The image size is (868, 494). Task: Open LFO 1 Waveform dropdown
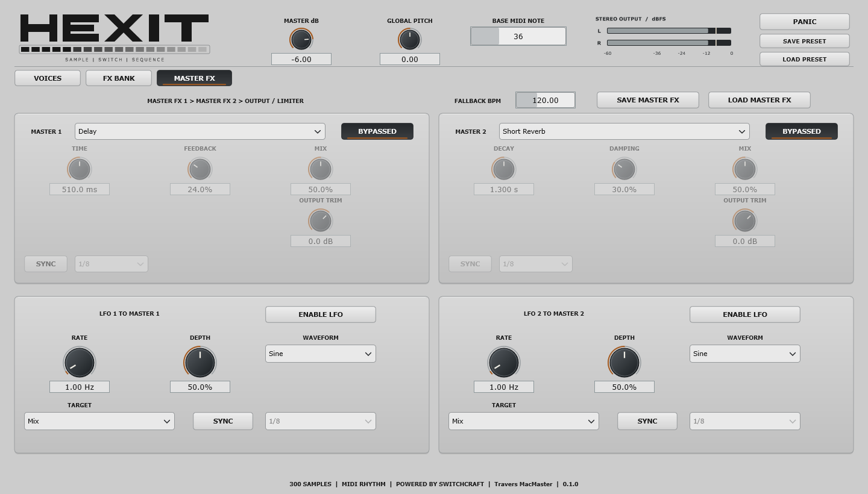321,354
